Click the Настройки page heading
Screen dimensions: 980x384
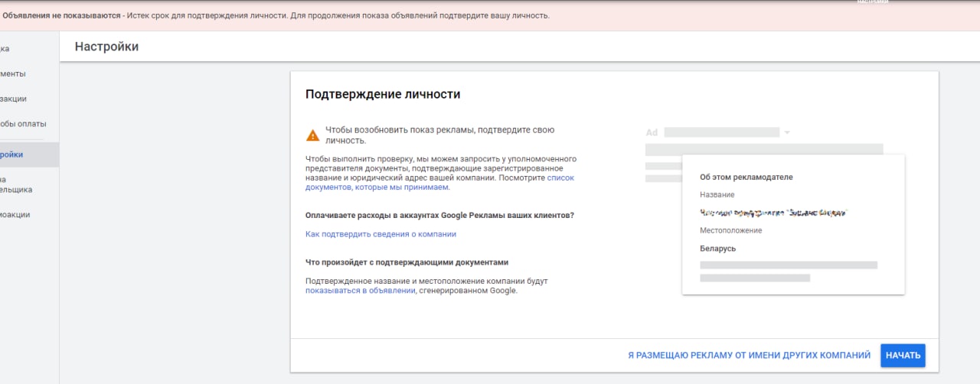pos(106,47)
